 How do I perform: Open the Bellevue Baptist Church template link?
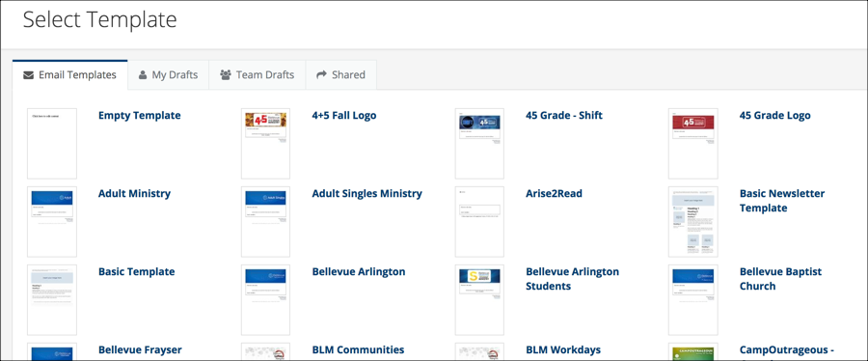pos(780,279)
